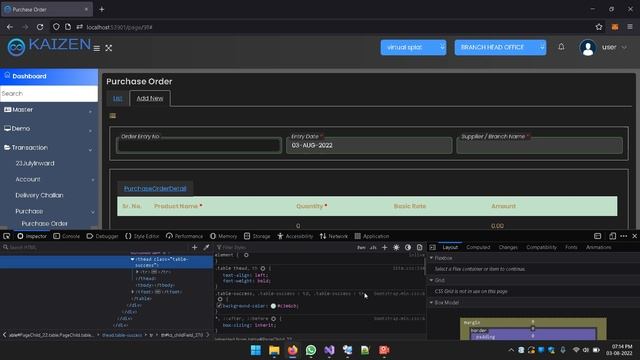This screenshot has width=640, height=360.
Task: Expand the tr node under thead
Action: 137,272
